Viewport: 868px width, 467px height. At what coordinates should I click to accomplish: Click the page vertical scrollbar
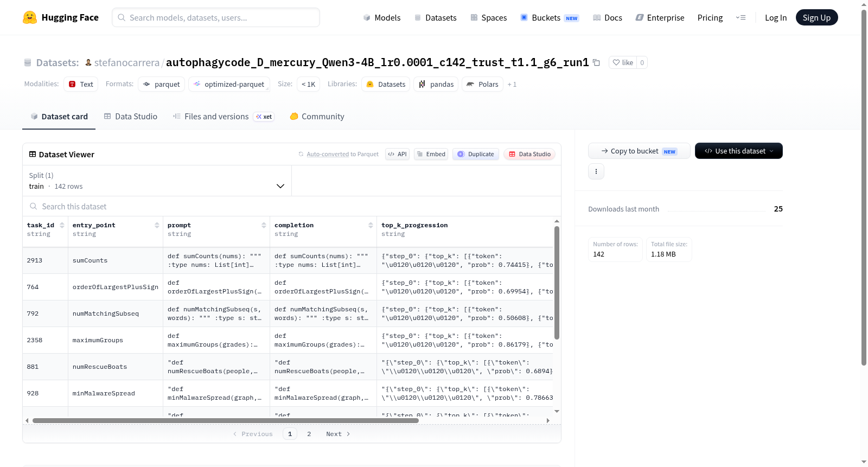(x=864, y=187)
